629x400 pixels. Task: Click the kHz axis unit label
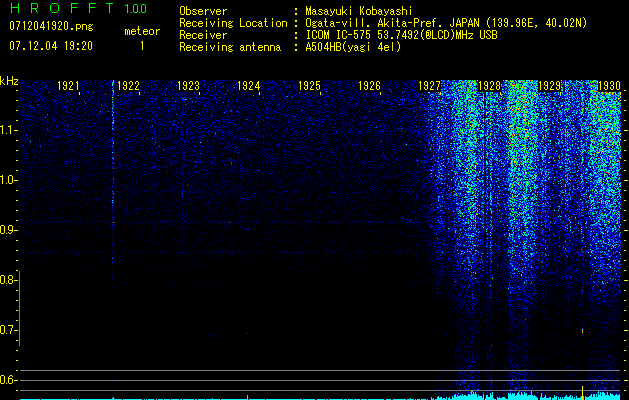9,81
